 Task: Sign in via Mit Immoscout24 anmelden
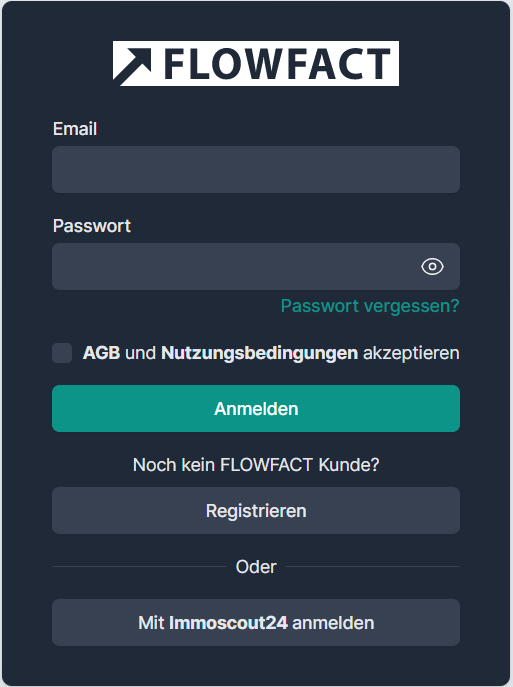click(x=256, y=622)
